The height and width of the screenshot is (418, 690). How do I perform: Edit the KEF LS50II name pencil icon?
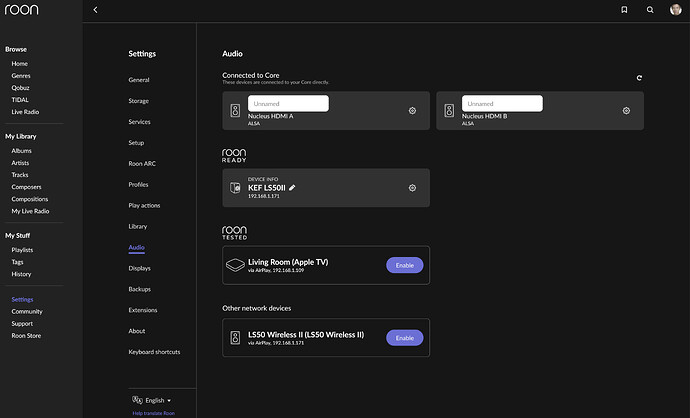point(292,187)
